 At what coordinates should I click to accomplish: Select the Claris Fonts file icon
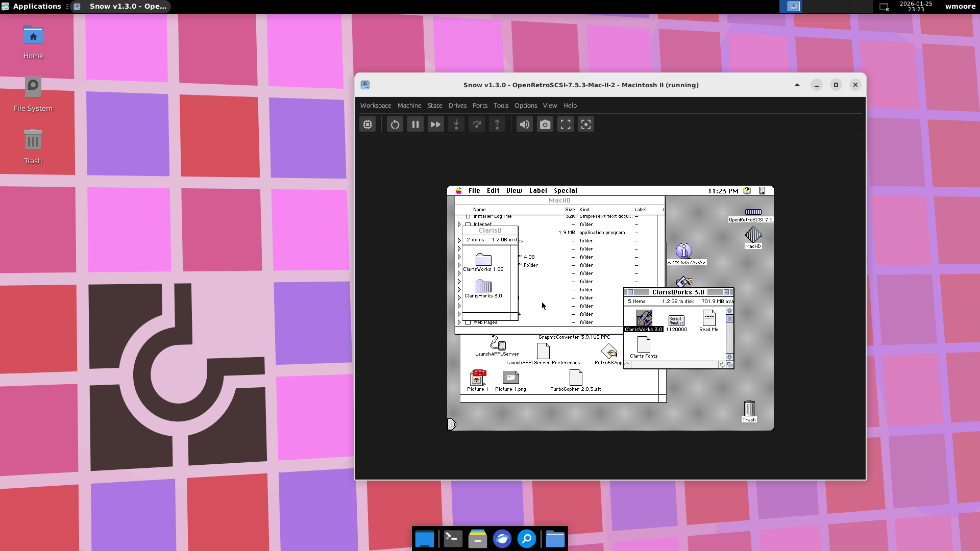pos(643,345)
